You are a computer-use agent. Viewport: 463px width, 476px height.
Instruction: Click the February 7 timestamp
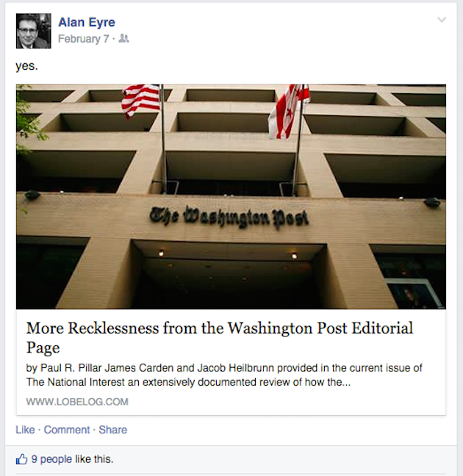click(x=84, y=39)
